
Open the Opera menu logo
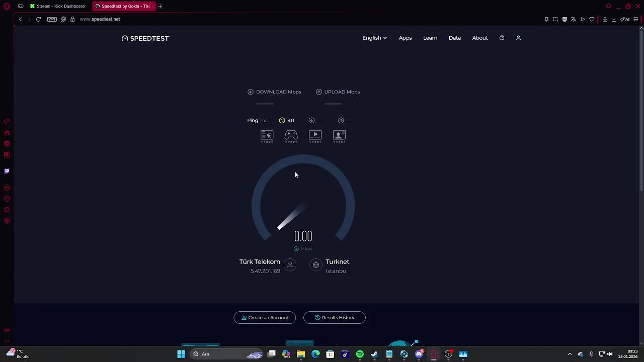pyautogui.click(x=7, y=7)
